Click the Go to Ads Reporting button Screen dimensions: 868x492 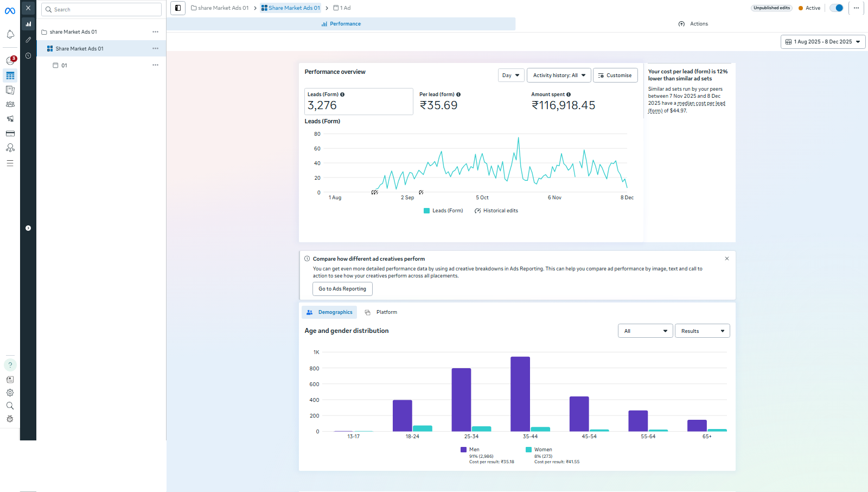[x=342, y=289]
